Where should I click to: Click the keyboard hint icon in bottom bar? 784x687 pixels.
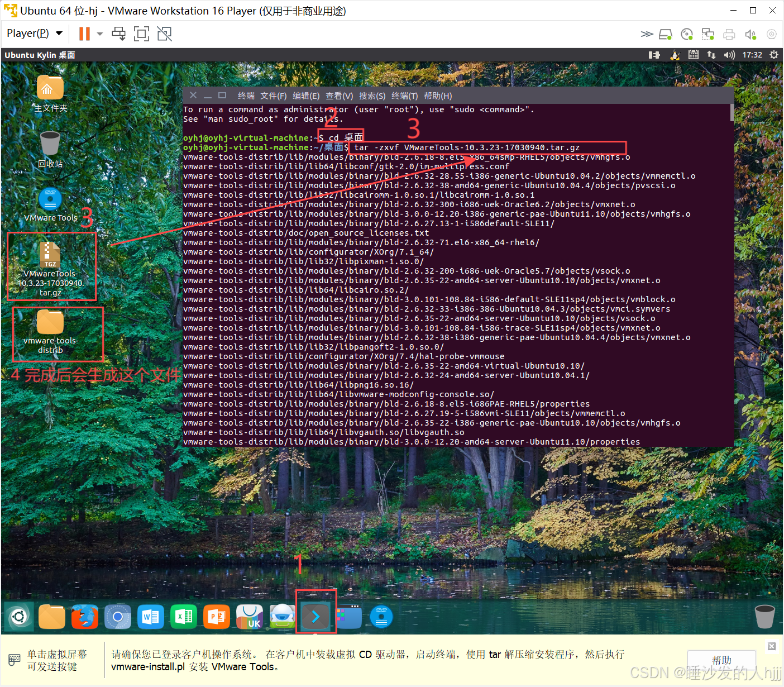(15, 660)
